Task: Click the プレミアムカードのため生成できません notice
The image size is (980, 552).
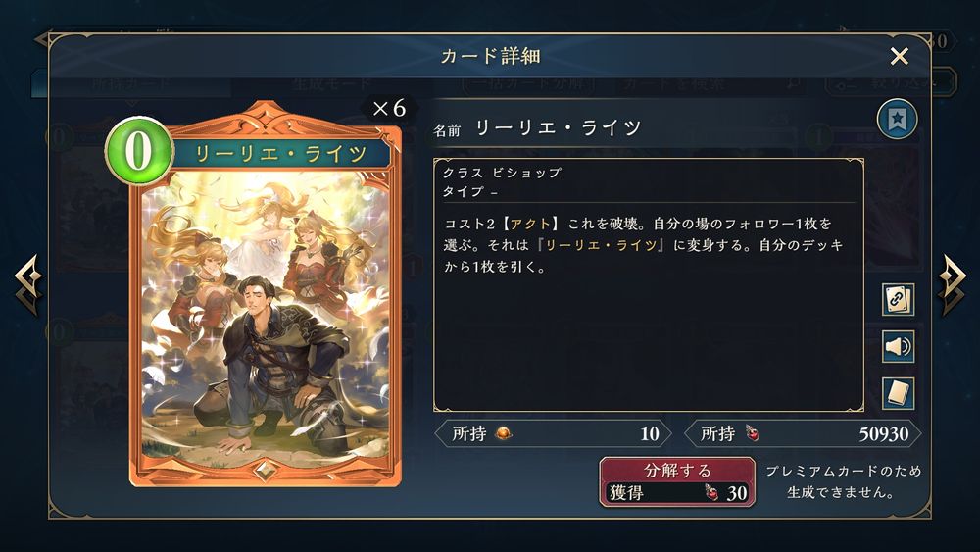Action: 844,481
